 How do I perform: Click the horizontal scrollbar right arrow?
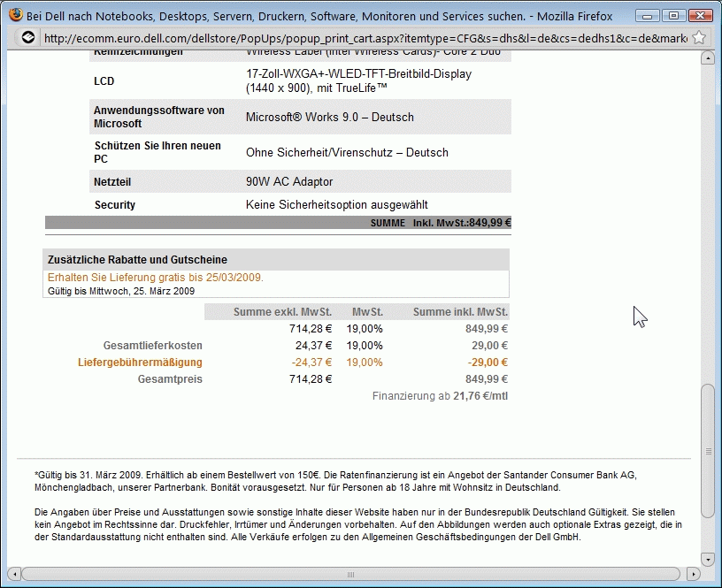(693, 574)
